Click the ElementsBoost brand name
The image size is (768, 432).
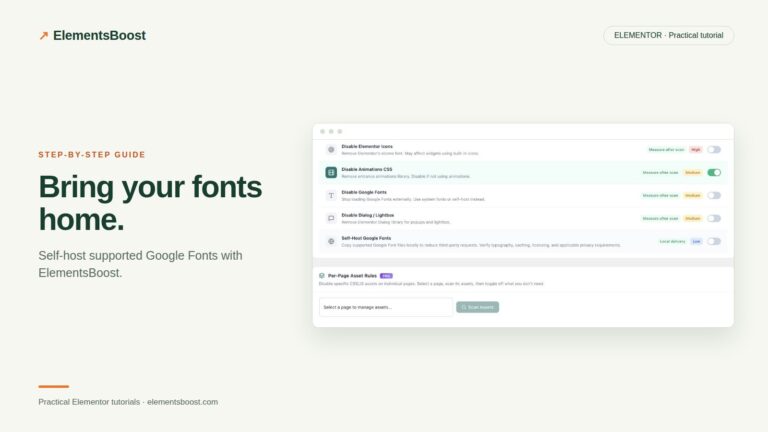99,35
